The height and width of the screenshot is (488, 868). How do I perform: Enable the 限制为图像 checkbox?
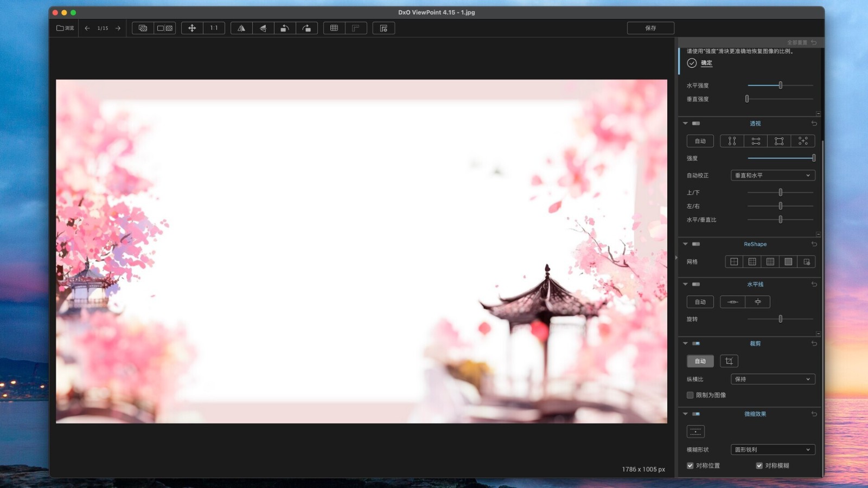(690, 395)
